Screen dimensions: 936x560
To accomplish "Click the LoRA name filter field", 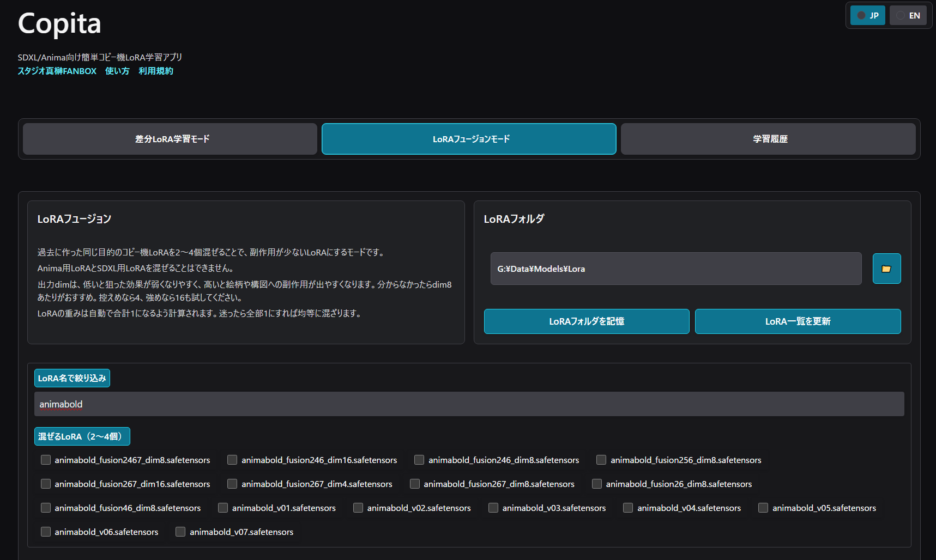I will (x=469, y=404).
